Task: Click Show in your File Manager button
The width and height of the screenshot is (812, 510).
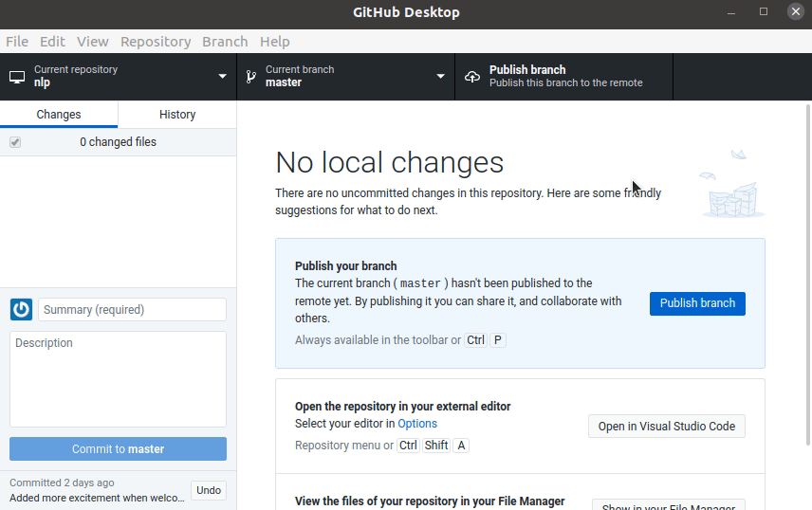Action: [669, 505]
